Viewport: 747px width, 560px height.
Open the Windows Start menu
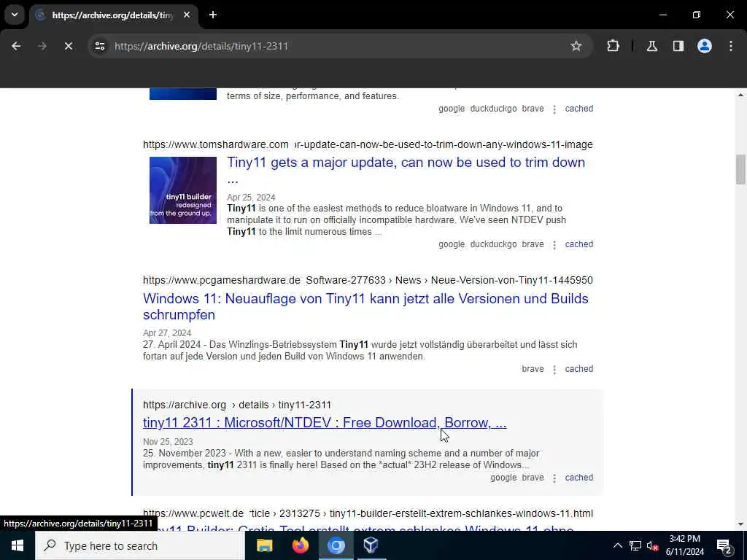18,545
